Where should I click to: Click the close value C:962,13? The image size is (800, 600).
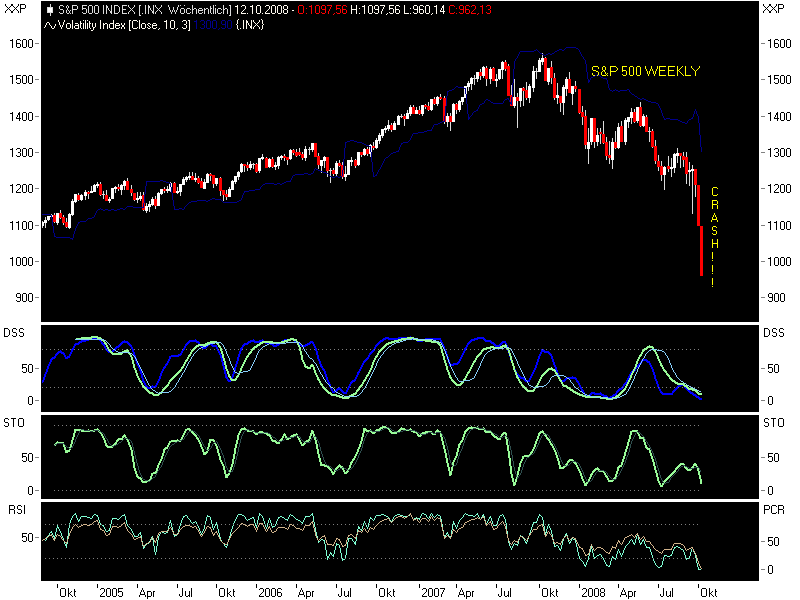click(x=470, y=10)
